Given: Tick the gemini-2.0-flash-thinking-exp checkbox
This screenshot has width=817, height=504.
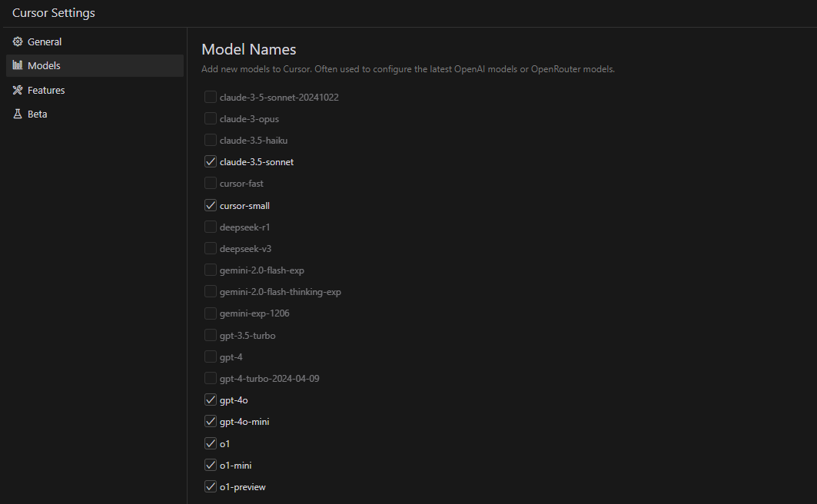Looking at the screenshot, I should [x=211, y=292].
